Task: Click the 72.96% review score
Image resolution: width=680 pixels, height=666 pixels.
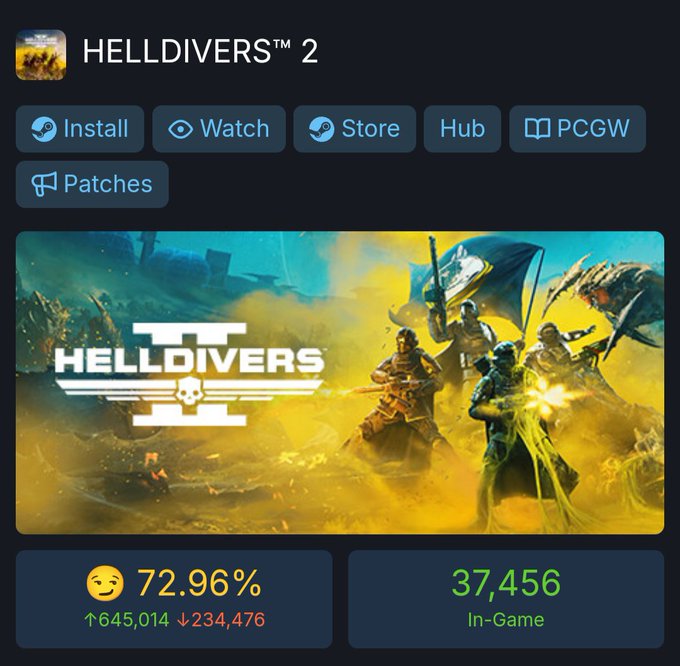Action: click(x=199, y=583)
